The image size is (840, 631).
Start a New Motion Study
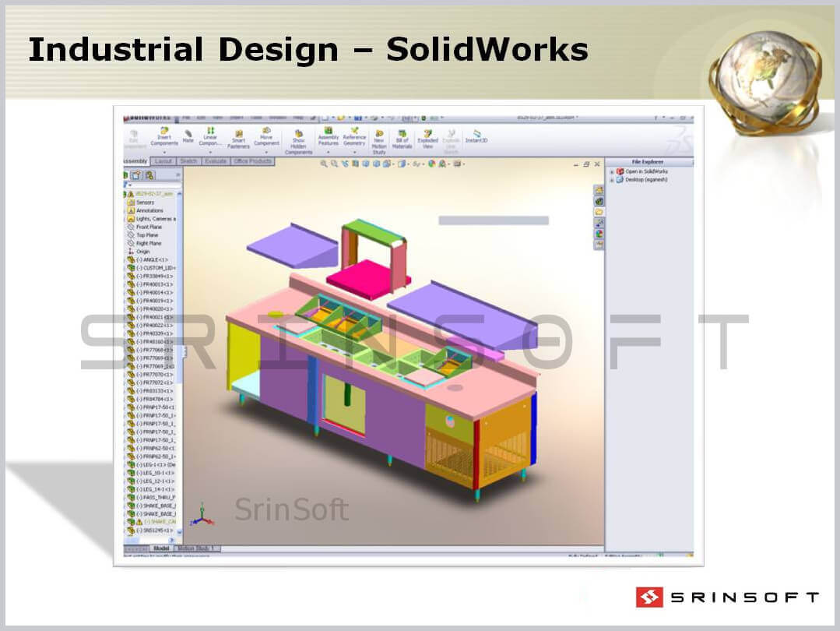[379, 142]
